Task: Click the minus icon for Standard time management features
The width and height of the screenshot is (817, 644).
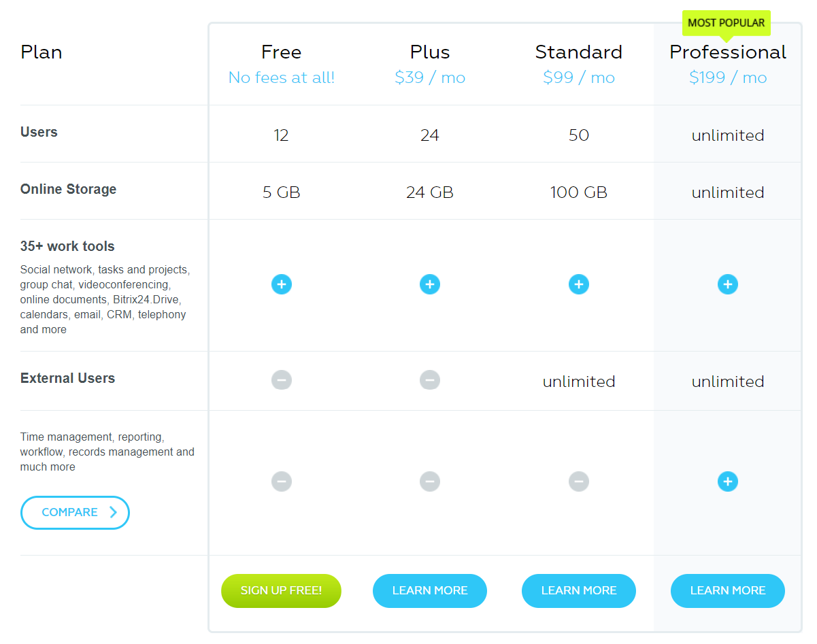Action: coord(579,481)
